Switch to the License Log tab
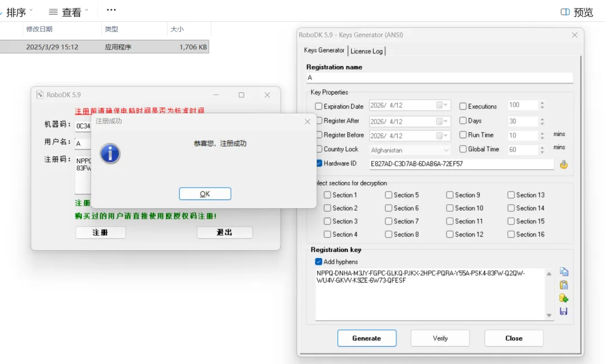 coord(366,51)
